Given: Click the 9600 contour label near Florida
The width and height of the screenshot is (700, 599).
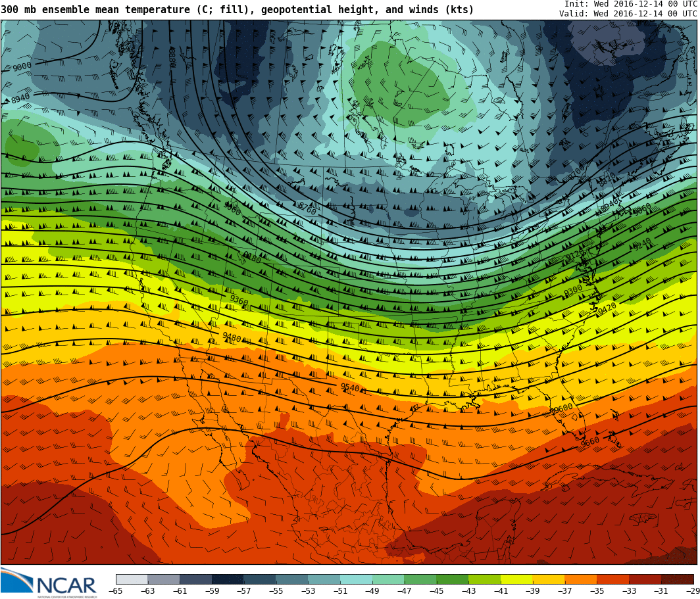Looking at the screenshot, I should 562,408.
